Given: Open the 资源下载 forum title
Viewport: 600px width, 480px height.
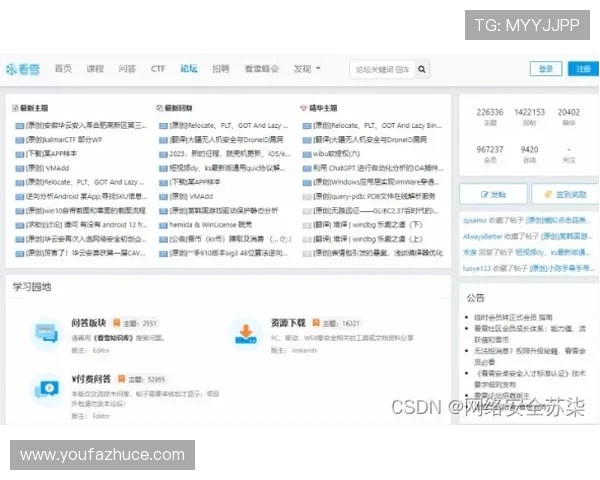Looking at the screenshot, I should click(x=288, y=323).
